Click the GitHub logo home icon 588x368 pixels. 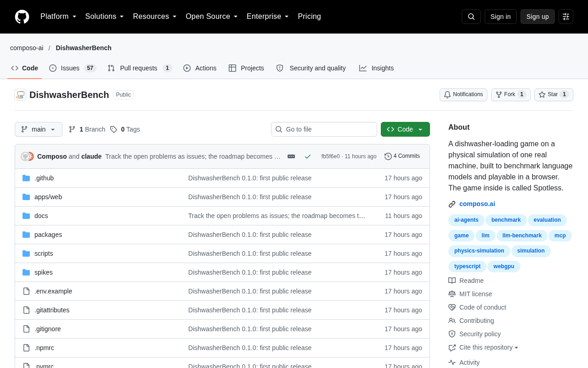[x=22, y=17]
